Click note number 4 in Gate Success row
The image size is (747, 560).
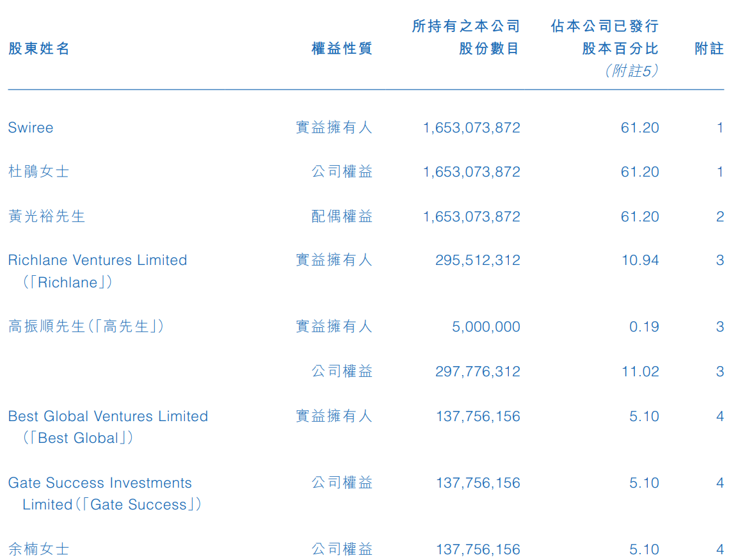coord(720,483)
